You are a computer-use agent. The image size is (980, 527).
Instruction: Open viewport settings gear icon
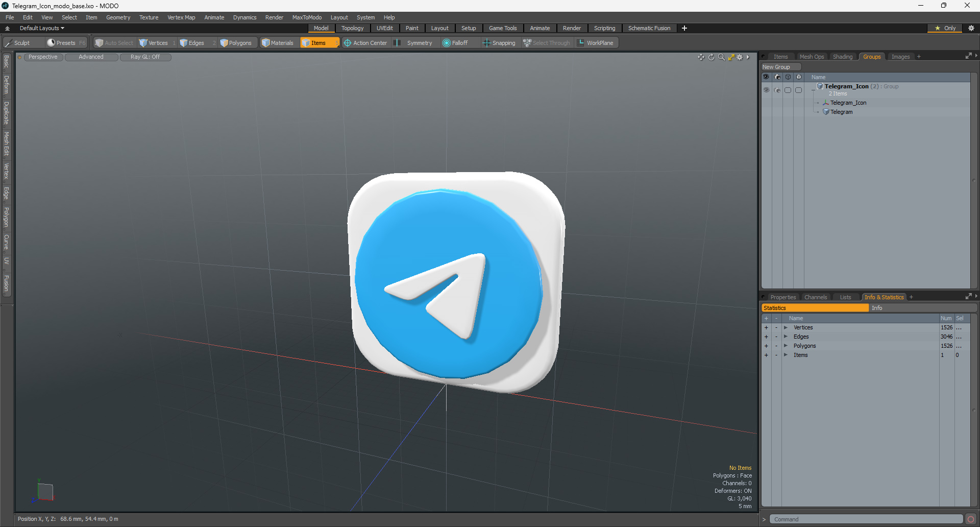point(740,57)
